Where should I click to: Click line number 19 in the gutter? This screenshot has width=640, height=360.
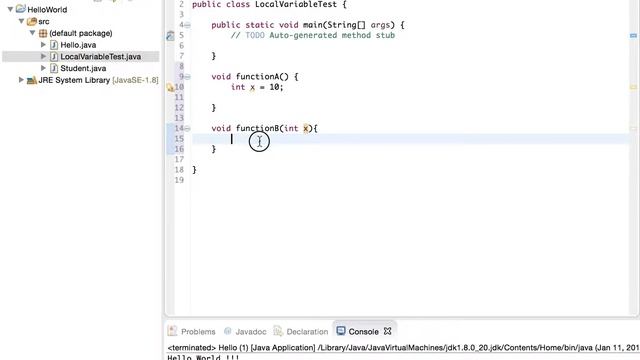[x=179, y=180]
